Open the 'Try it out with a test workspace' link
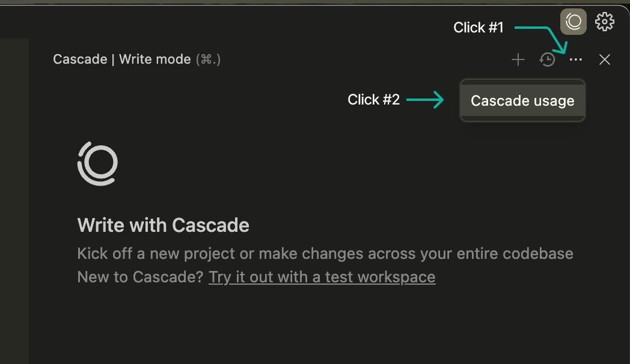Image resolution: width=630 pixels, height=364 pixels. (x=322, y=277)
